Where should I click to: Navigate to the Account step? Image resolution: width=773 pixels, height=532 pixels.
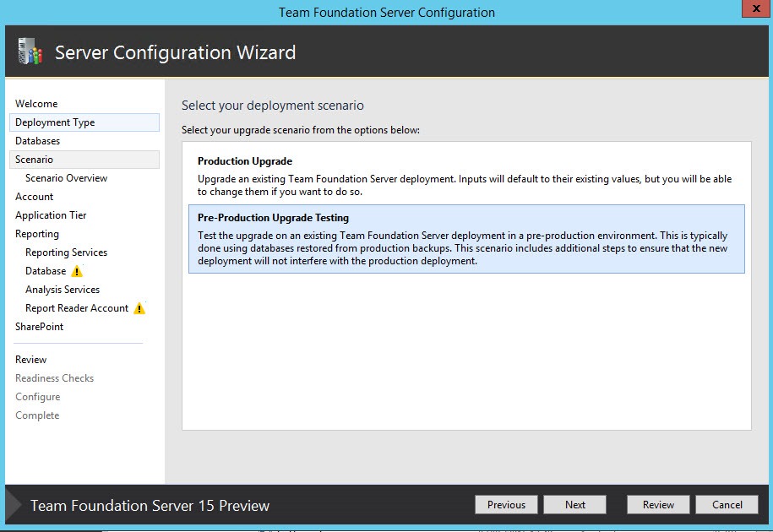34,197
